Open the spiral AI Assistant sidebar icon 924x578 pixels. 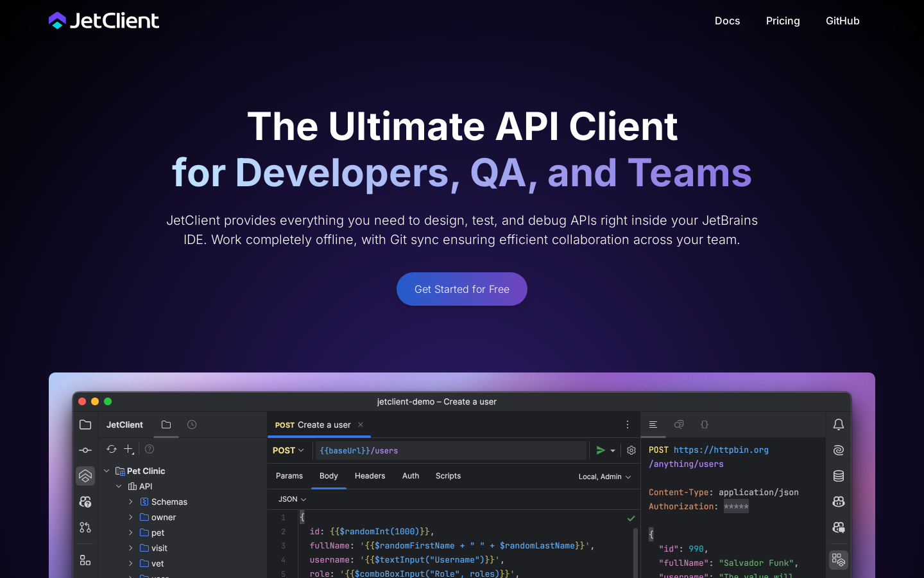point(839,450)
